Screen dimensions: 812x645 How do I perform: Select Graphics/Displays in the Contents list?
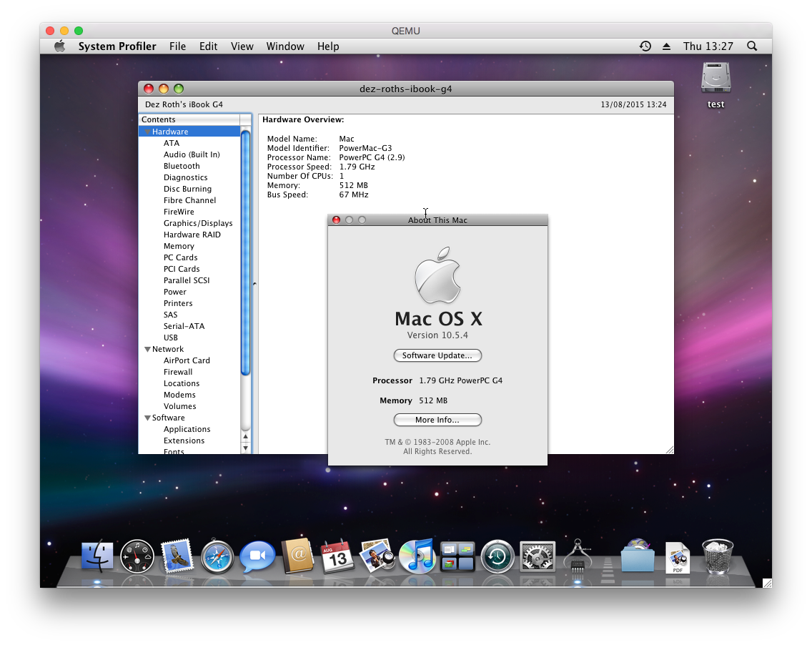click(198, 223)
